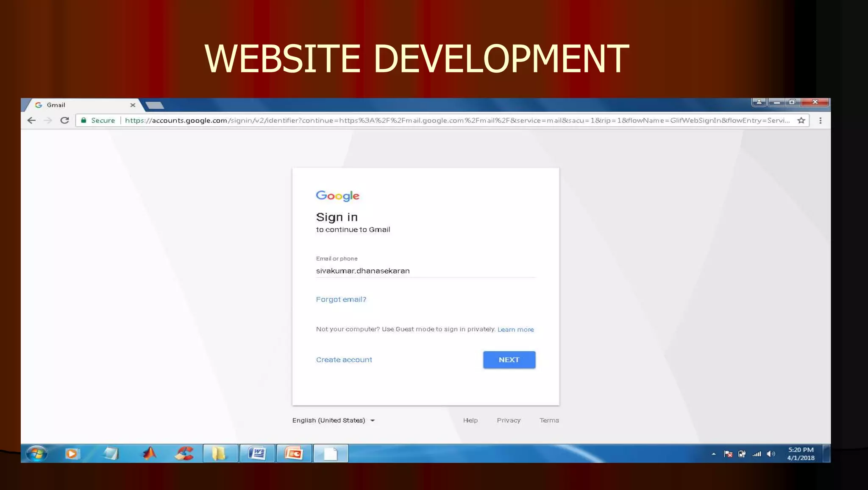Image resolution: width=868 pixels, height=490 pixels.
Task: Click the Forgot email? link
Action: [341, 300]
